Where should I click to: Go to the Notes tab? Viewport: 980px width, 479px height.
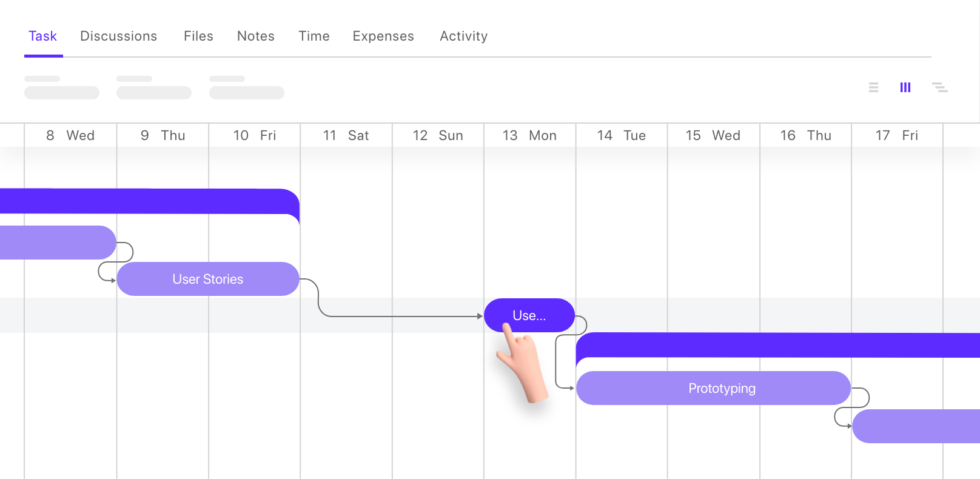[256, 36]
